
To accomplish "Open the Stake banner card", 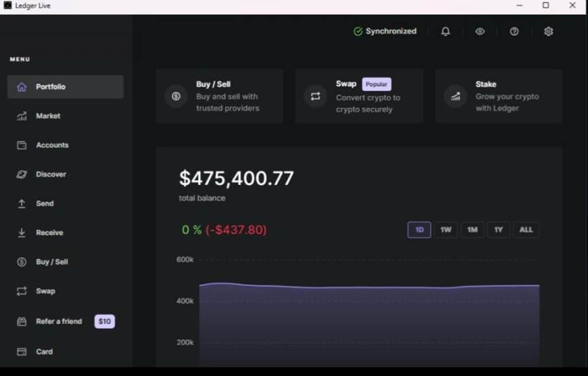I will [x=499, y=96].
